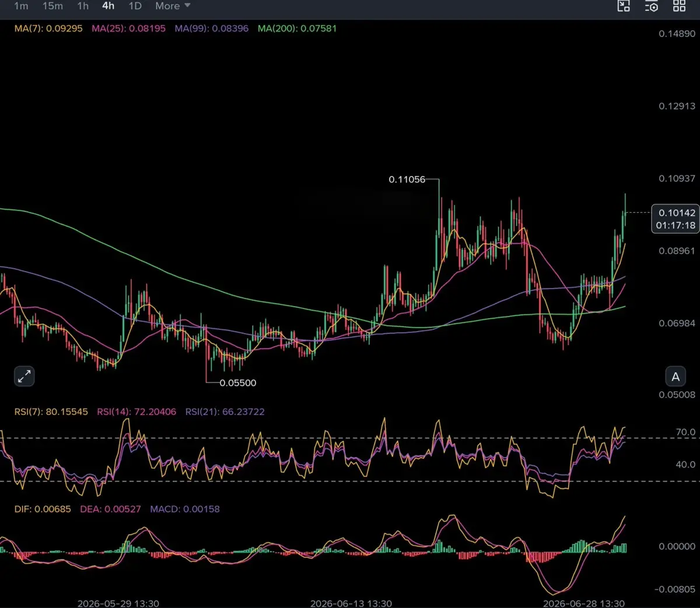Click the MA(99) indicator label
This screenshot has height=608, width=700.
(x=211, y=28)
